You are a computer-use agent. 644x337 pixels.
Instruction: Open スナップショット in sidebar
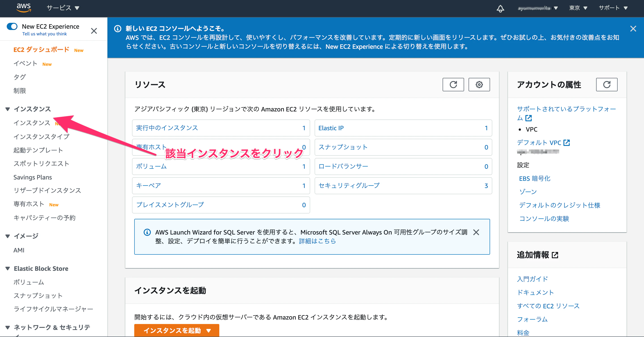(38, 296)
